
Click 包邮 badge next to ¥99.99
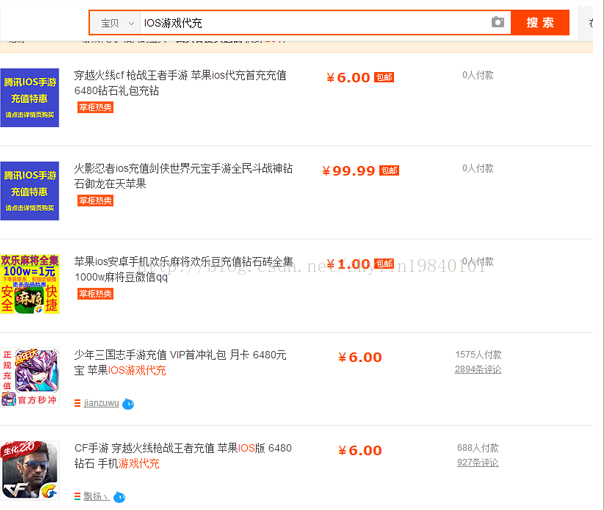pos(389,170)
